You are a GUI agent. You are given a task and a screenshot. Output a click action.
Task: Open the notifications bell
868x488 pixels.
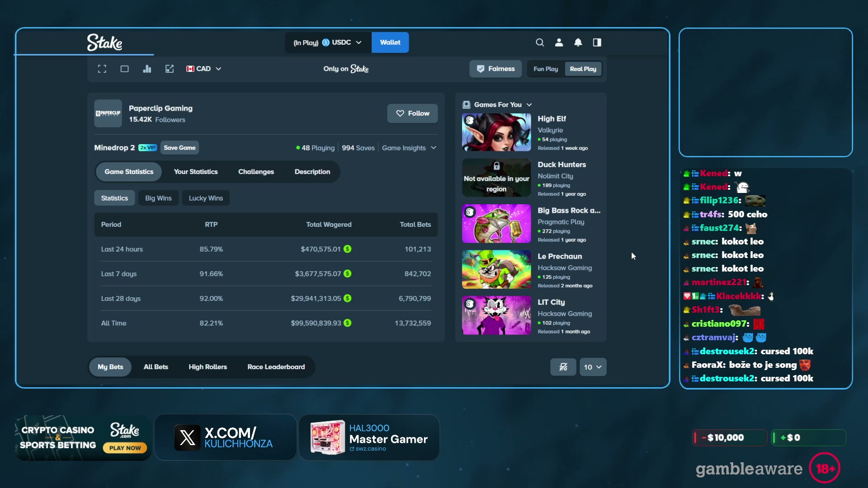coord(578,42)
